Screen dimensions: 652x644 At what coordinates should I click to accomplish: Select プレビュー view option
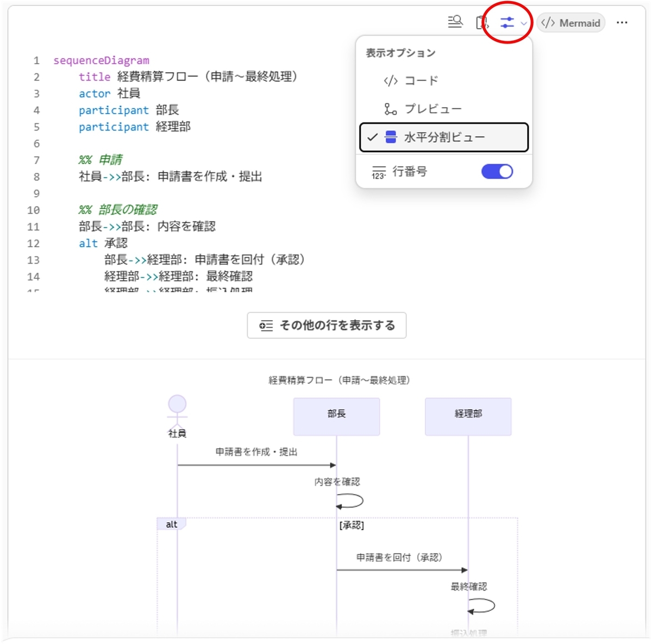[444, 109]
